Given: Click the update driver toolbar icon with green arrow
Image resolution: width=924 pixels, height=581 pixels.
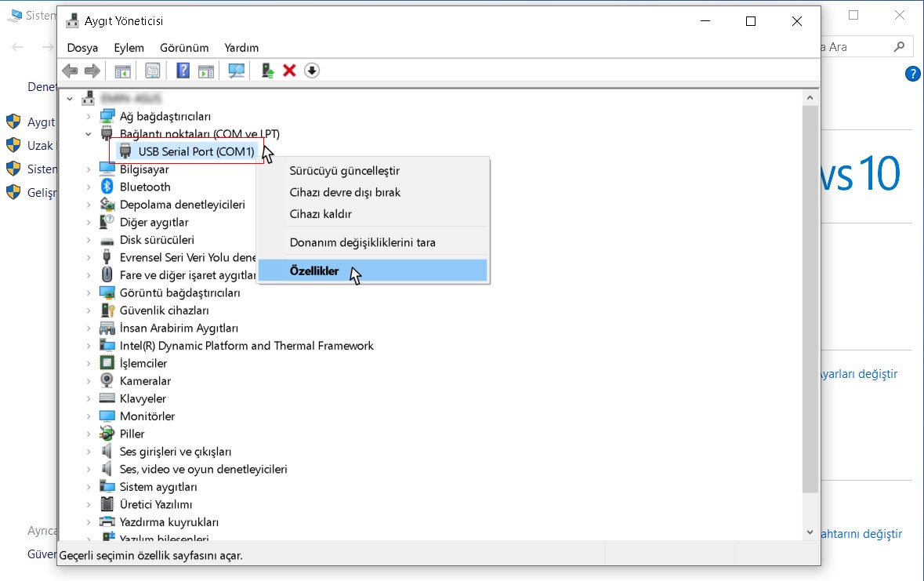Looking at the screenshot, I should (267, 71).
